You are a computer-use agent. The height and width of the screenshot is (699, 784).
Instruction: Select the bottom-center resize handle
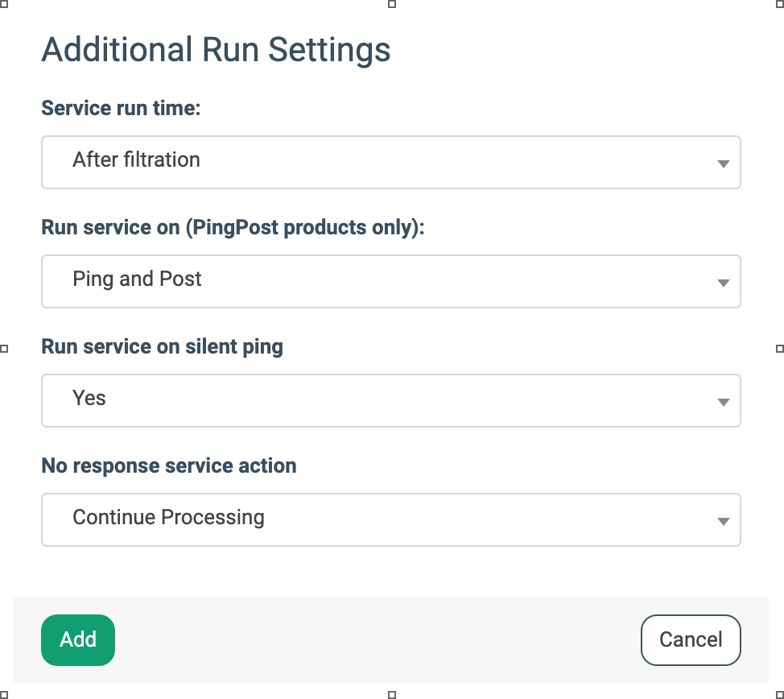point(392,694)
